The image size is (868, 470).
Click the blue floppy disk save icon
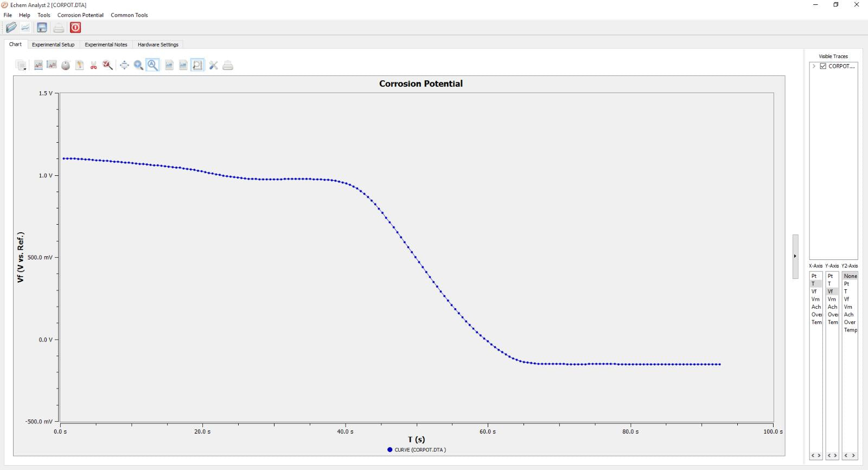click(42, 28)
